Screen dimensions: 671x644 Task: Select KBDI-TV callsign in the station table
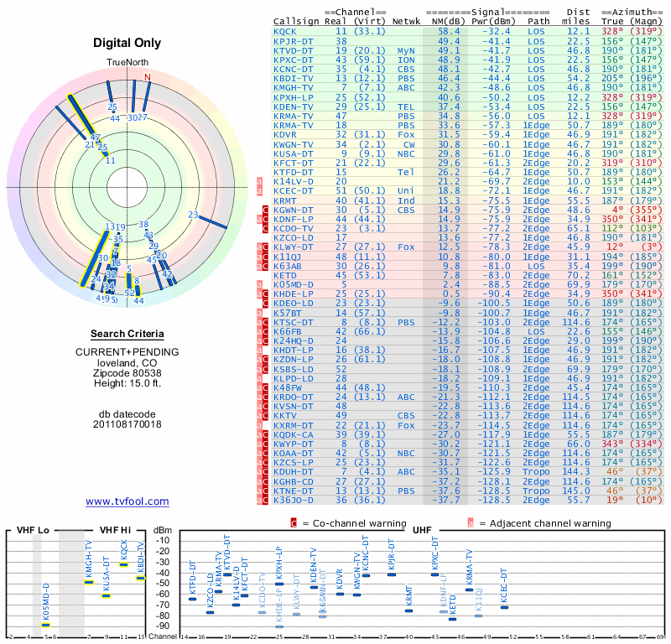(293, 78)
